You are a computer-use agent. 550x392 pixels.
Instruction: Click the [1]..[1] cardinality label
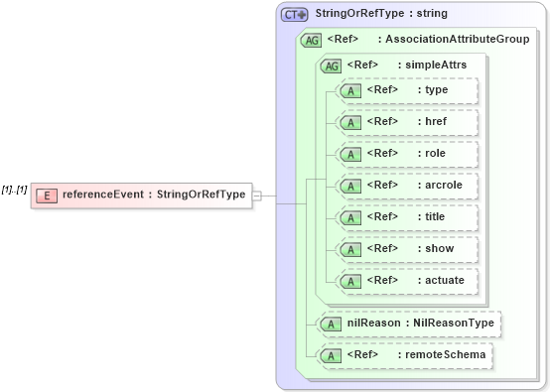14,190
